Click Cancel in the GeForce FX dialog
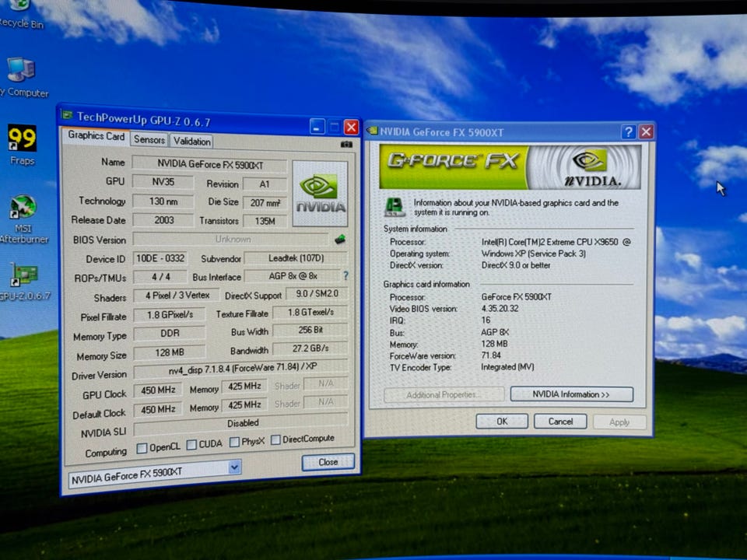 pos(560,422)
